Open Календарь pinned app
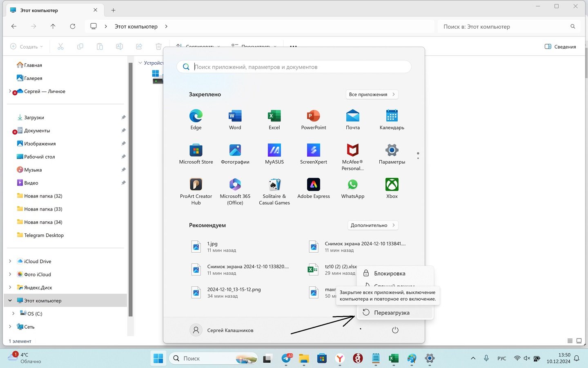This screenshot has width=588, height=368. coord(392,119)
